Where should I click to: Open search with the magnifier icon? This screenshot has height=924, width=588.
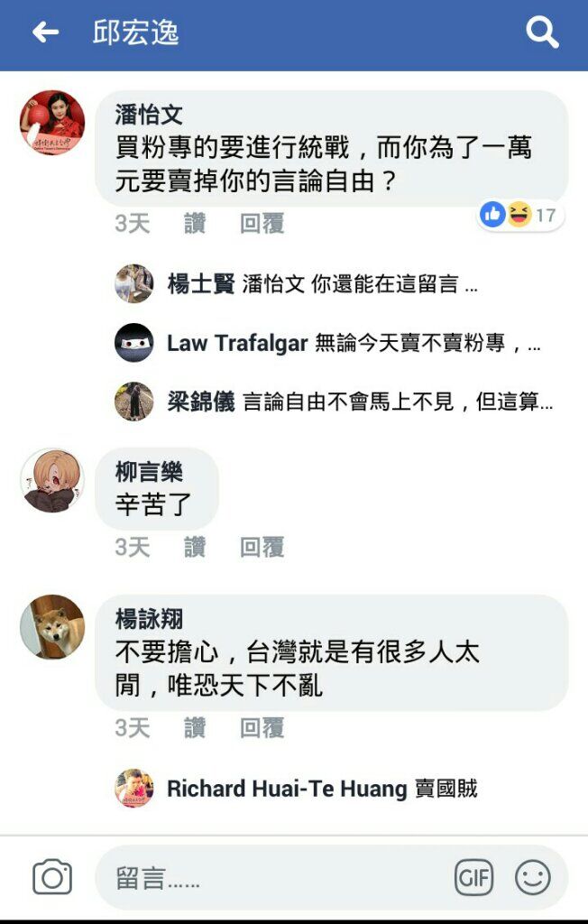pos(542,32)
